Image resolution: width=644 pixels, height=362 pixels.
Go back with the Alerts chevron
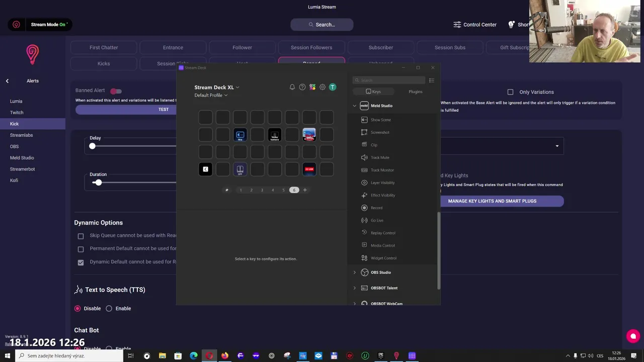point(7,81)
